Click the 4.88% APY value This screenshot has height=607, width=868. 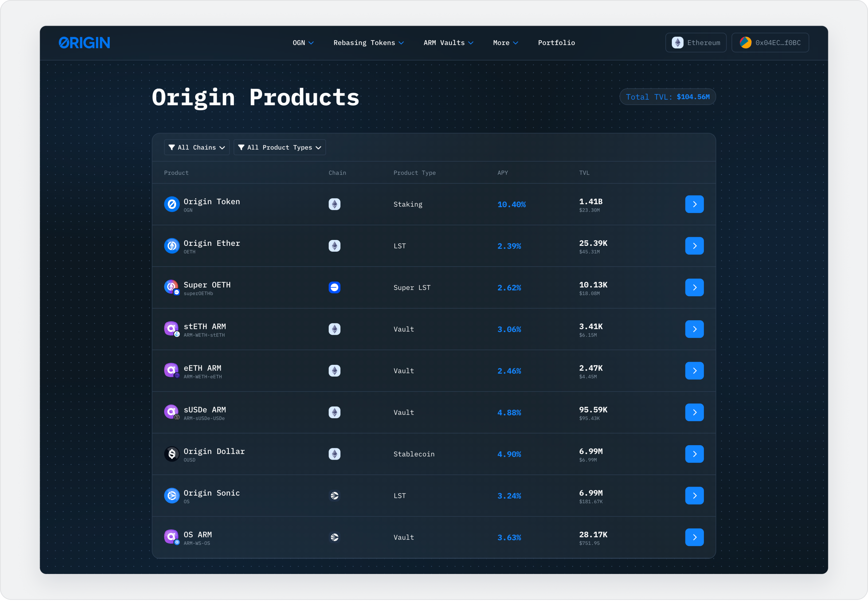pyautogui.click(x=509, y=412)
